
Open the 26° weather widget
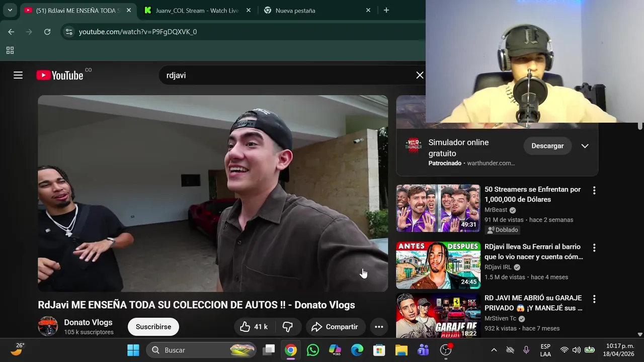17,349
